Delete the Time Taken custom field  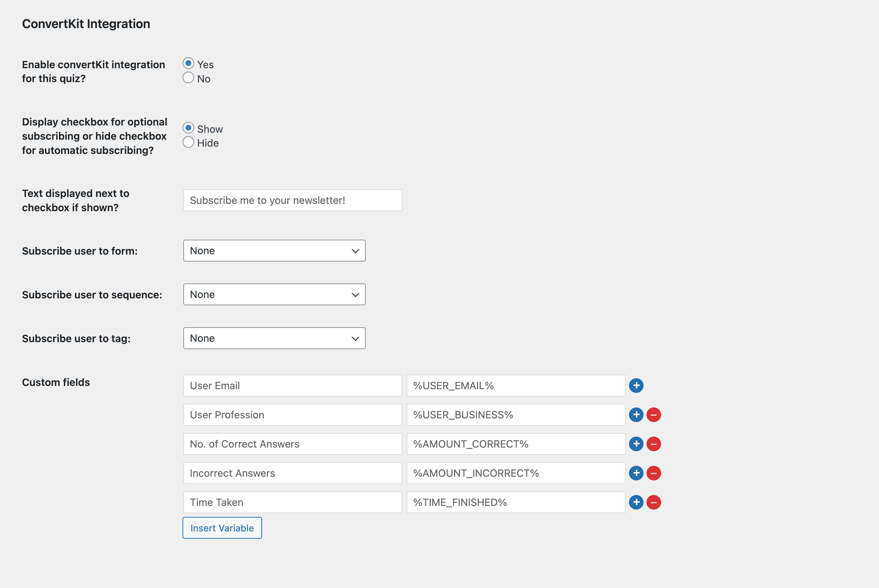pyautogui.click(x=653, y=503)
